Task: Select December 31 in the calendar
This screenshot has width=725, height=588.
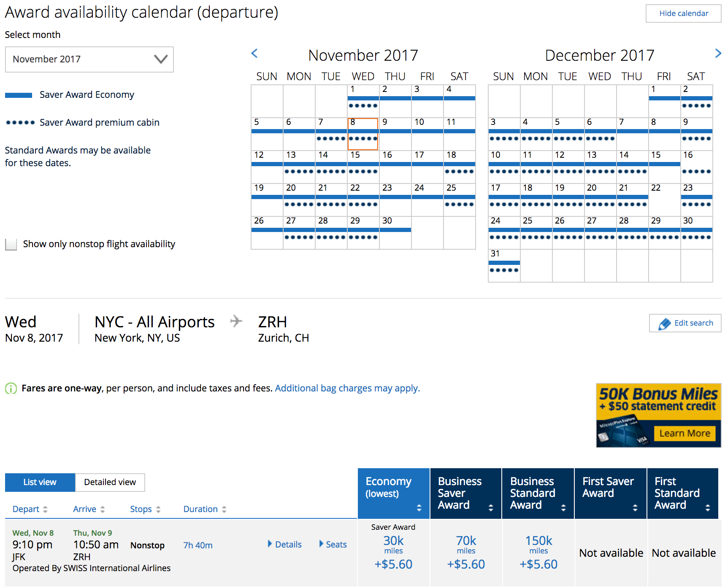Action: (x=504, y=266)
